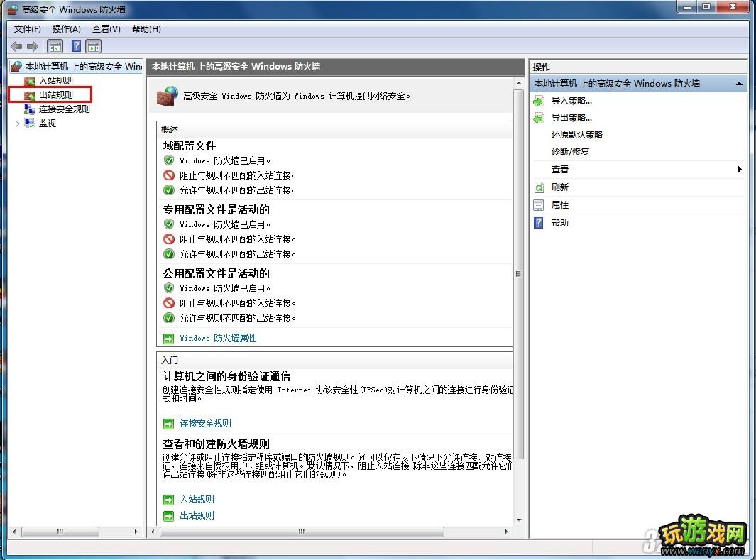This screenshot has height=560, width=756.
Task: Click the green import policy icon
Action: coord(539,101)
